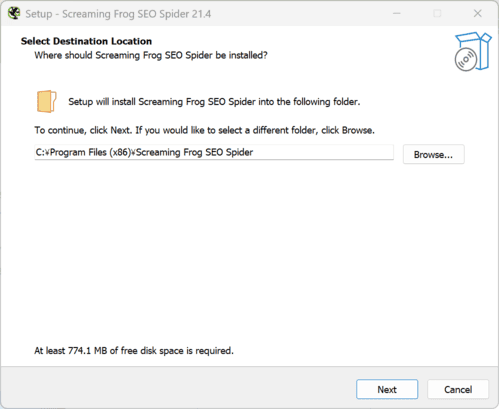
Task: Abort installation with the Cancel button
Action: coord(458,389)
